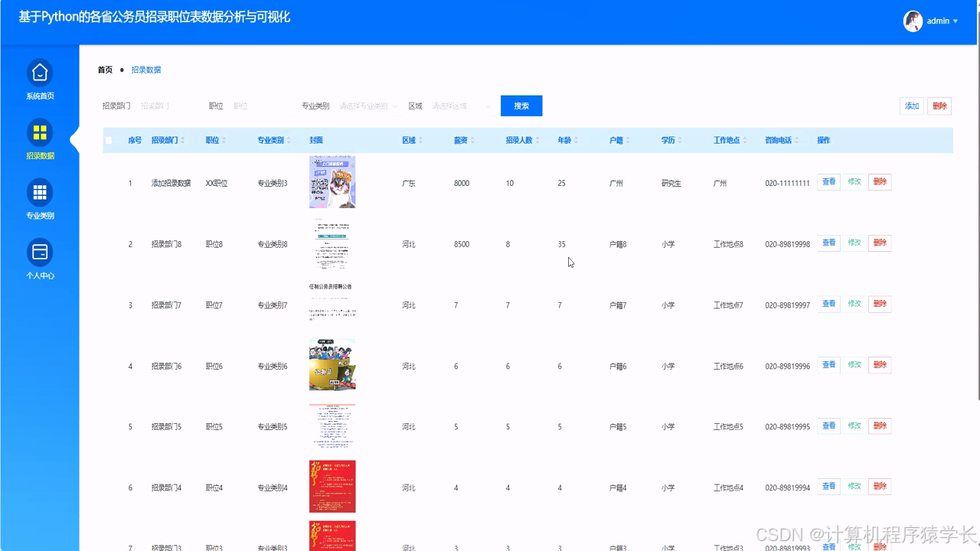The image size is (980, 551).
Task: Focus the 招录部门 search input
Action: point(167,106)
